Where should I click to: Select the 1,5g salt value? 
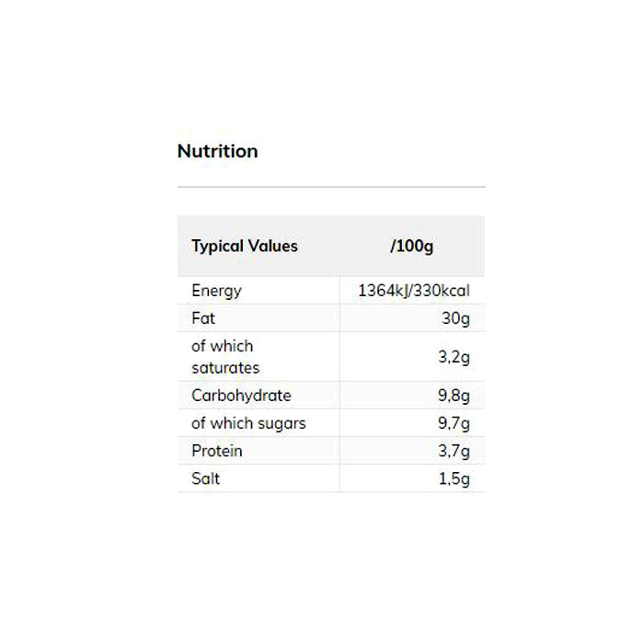(x=454, y=478)
